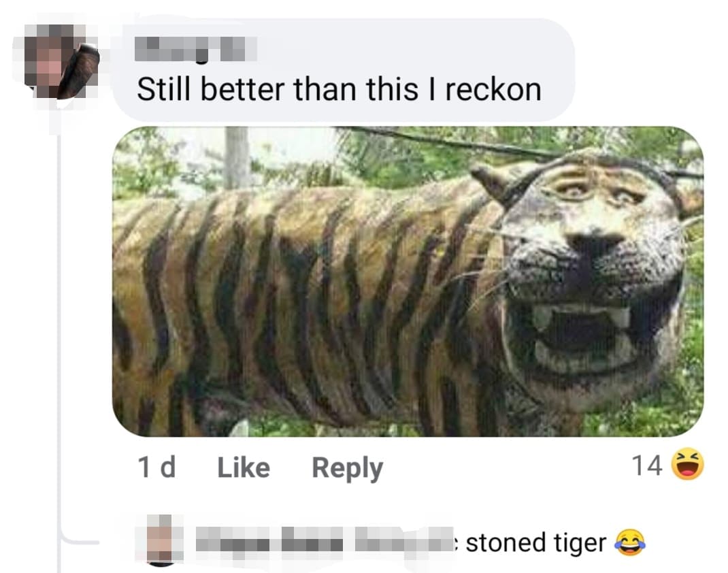Viewport: 728px width, 573px height.
Task: Click the dark object overlapping the commenter's avatar
Action: pos(82,69)
